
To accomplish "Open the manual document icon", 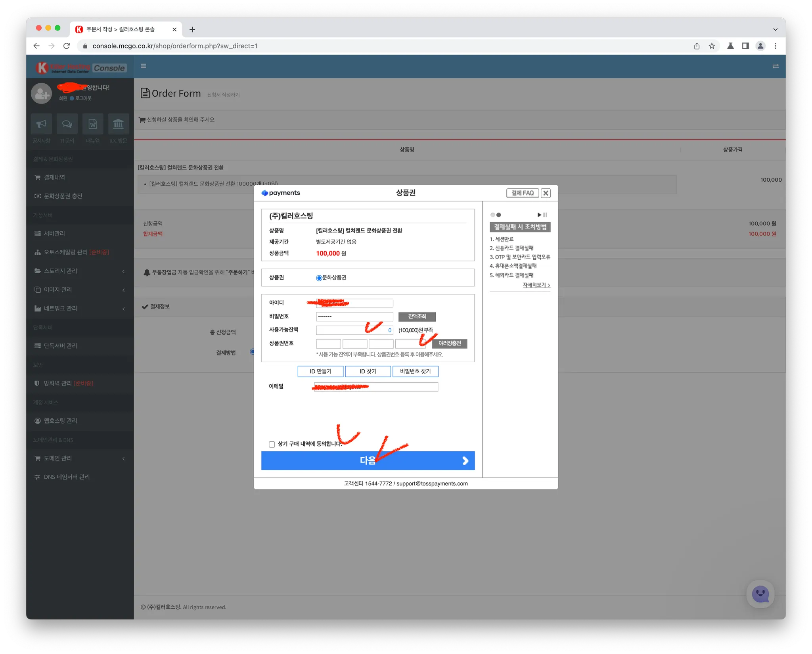I will coord(93,124).
